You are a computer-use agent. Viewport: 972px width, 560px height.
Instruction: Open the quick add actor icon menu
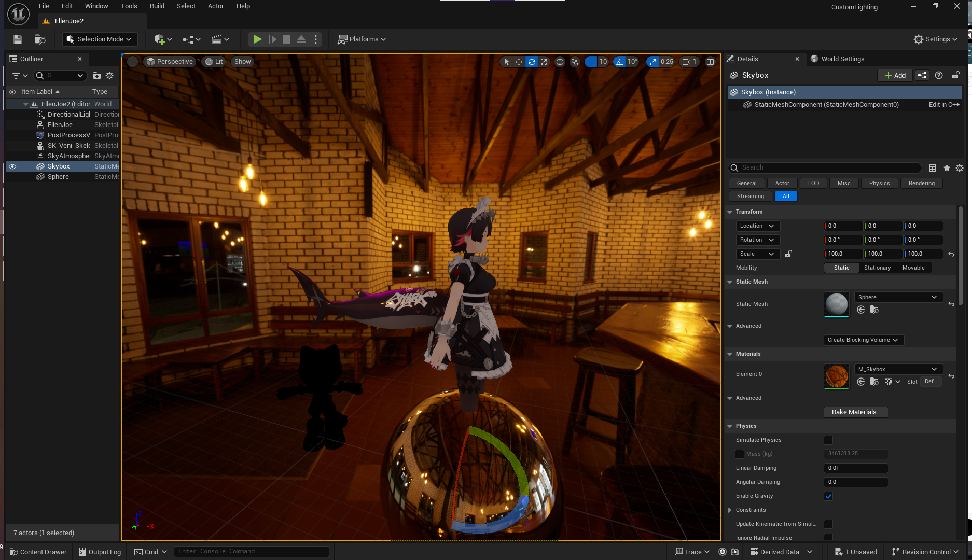162,39
